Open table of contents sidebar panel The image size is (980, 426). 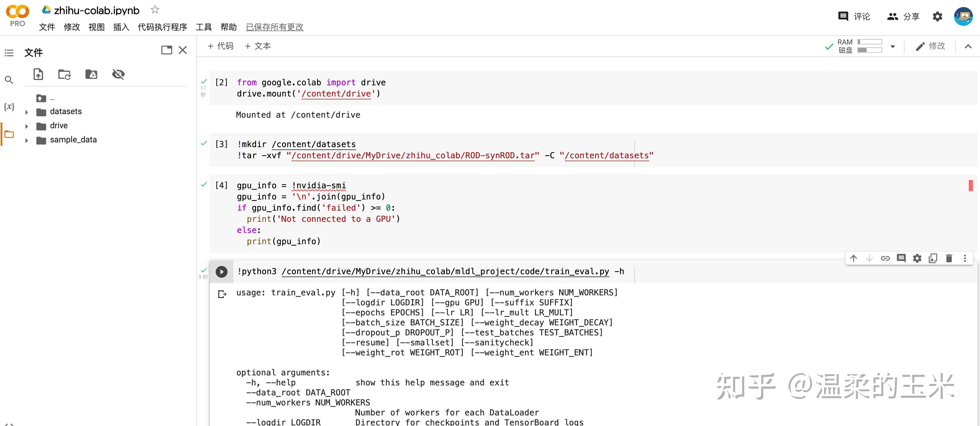[9, 53]
